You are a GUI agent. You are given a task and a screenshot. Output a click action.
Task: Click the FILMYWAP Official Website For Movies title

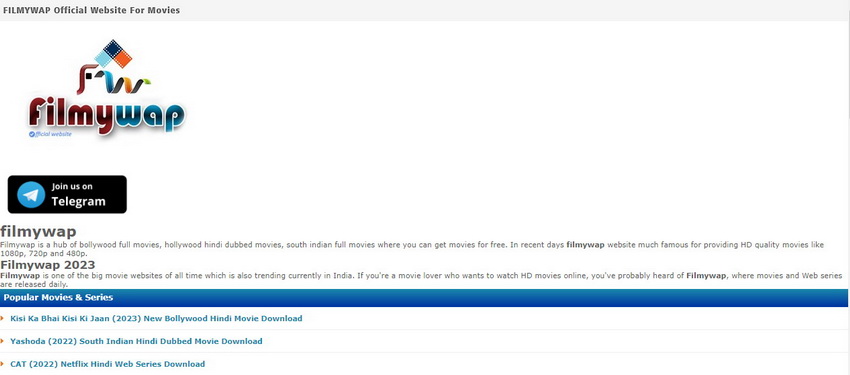coord(91,10)
